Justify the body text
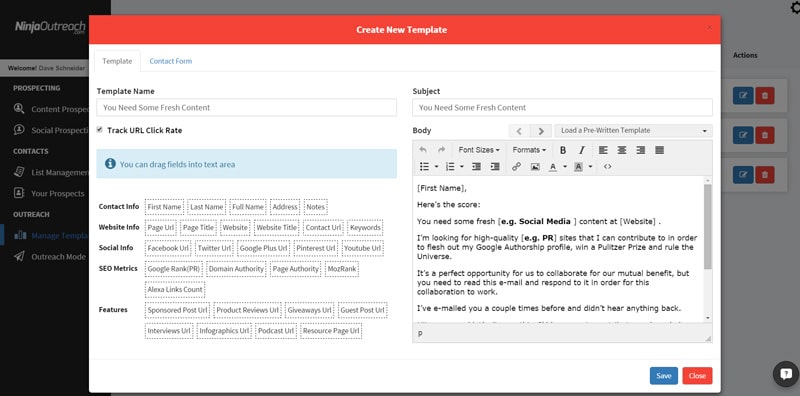The image size is (800, 396). tap(659, 150)
